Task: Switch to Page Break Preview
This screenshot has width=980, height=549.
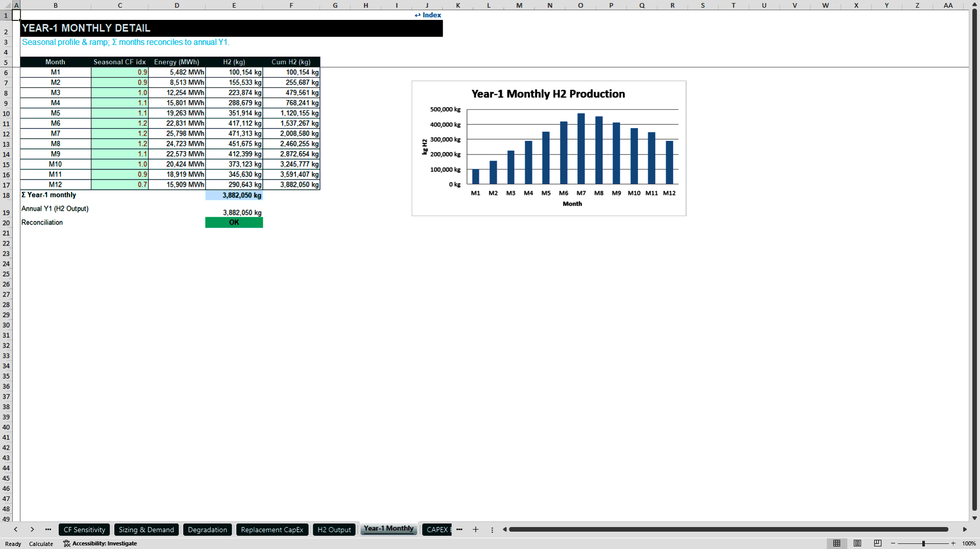Action: (x=878, y=543)
